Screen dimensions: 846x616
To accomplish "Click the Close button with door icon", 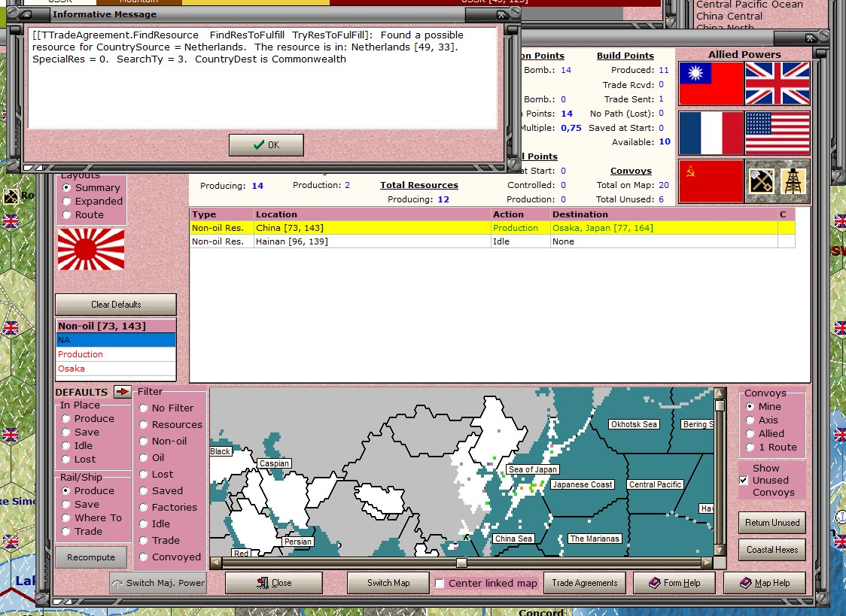I will 274,583.
